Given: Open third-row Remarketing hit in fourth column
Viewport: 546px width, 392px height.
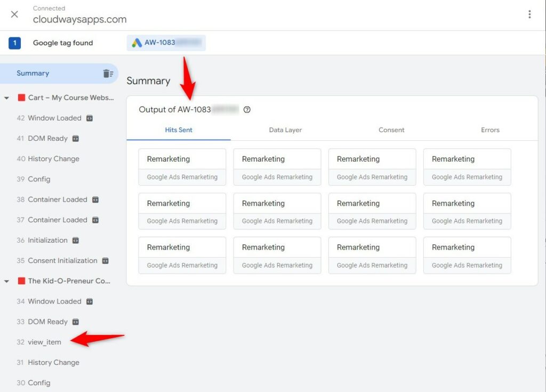Looking at the screenshot, I should (x=467, y=255).
